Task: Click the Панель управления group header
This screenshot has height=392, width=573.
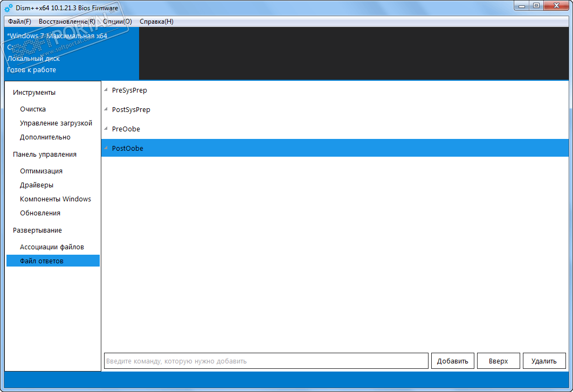Action: pyautogui.click(x=45, y=155)
